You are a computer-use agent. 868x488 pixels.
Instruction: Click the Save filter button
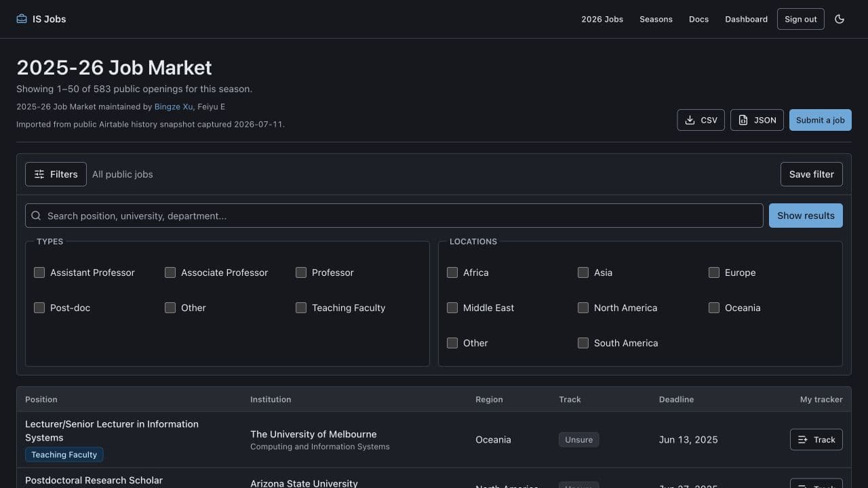click(812, 174)
